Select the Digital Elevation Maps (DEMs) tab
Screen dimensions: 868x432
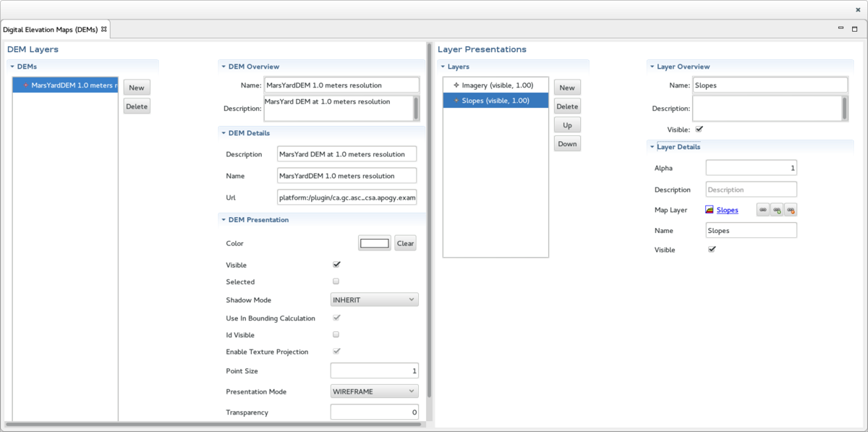tap(51, 29)
